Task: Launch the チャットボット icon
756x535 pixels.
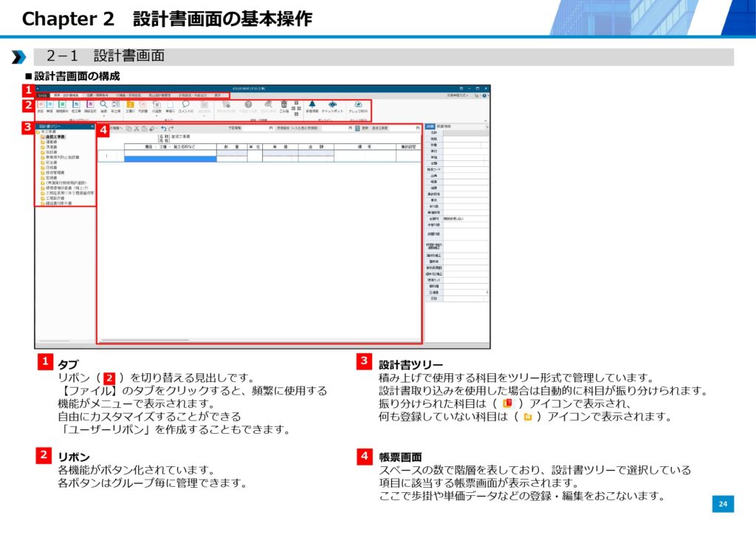Action: [x=332, y=105]
